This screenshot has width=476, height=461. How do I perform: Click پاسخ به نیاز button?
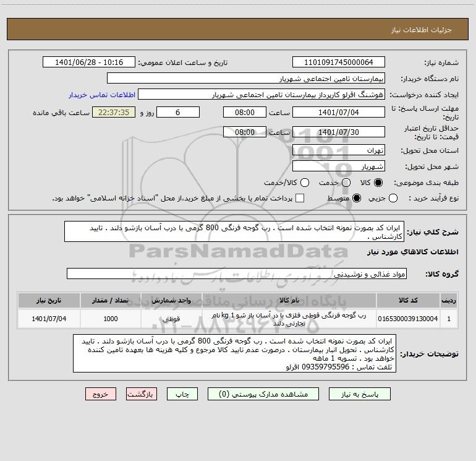360,394
